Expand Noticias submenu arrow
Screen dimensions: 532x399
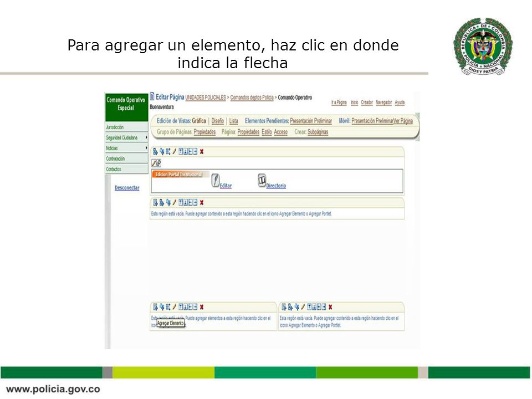[146, 148]
